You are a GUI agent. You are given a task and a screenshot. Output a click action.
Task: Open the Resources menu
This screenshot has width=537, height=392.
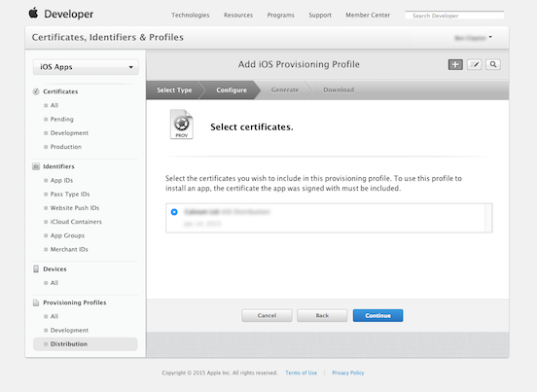tap(238, 15)
